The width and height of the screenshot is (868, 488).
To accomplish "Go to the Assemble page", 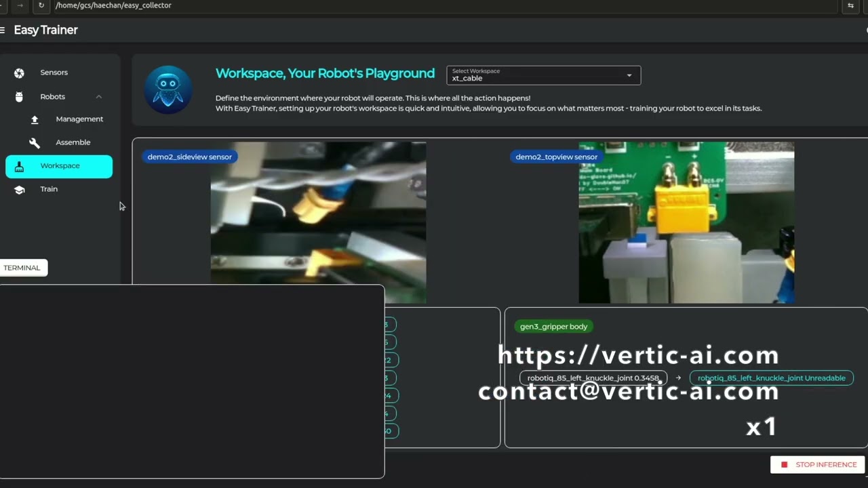I will coord(73,142).
